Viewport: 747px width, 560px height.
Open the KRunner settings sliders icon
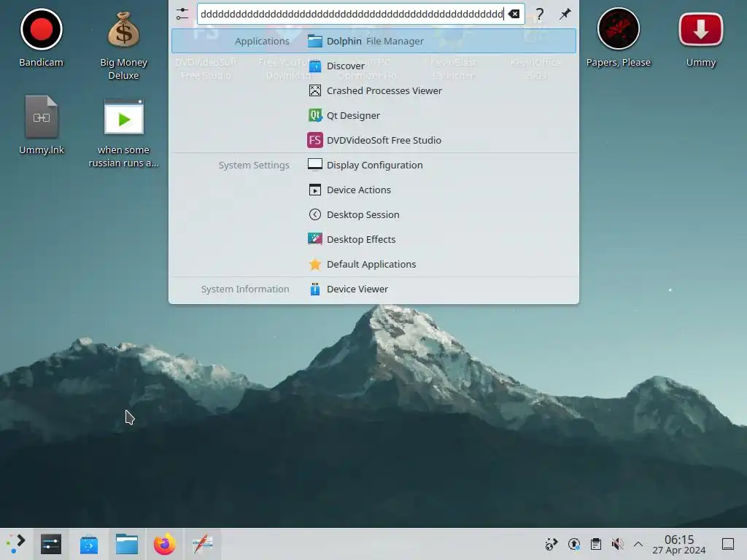click(x=182, y=14)
